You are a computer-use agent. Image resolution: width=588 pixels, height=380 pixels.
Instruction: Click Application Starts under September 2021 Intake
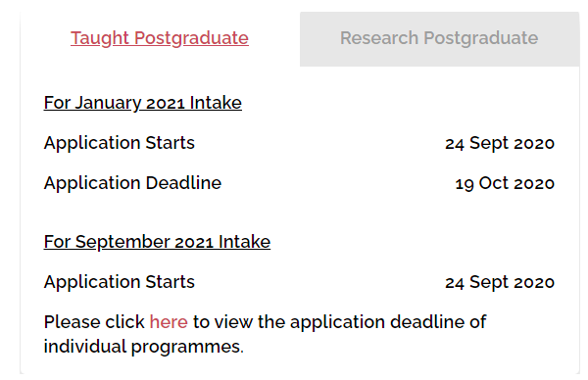[120, 283]
